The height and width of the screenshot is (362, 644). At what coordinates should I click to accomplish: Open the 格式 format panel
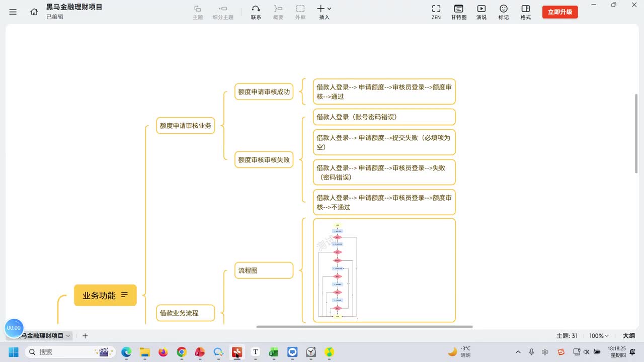[x=526, y=12]
